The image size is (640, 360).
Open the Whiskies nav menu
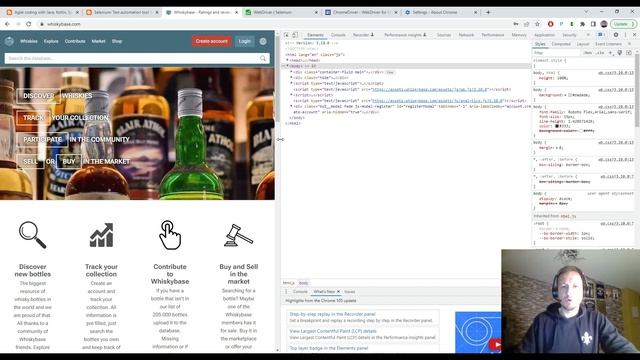[x=29, y=41]
